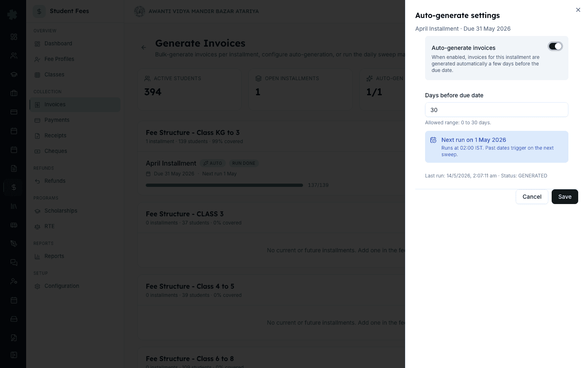This screenshot has height=368, width=588.
Task: Open Dashboard in the sidebar
Action: (75, 44)
